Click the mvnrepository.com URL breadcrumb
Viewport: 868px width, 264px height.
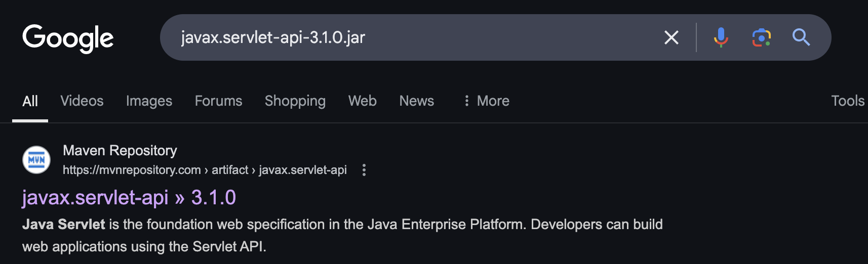click(205, 170)
